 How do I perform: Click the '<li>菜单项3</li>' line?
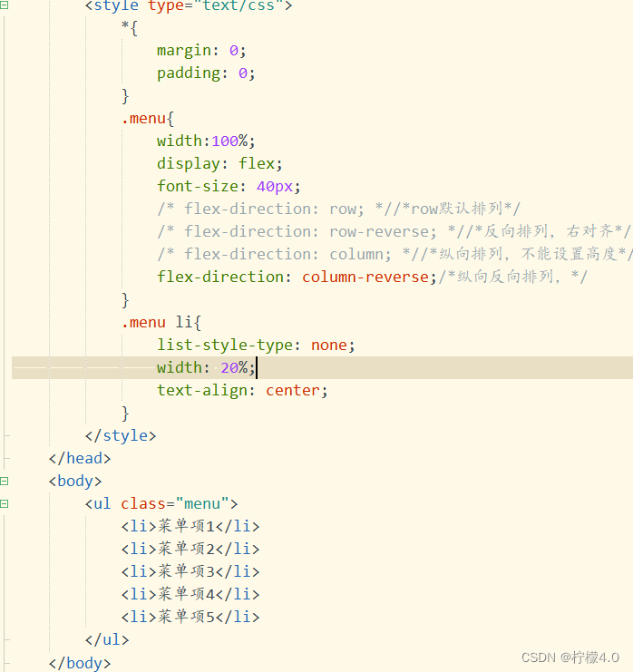(x=190, y=571)
